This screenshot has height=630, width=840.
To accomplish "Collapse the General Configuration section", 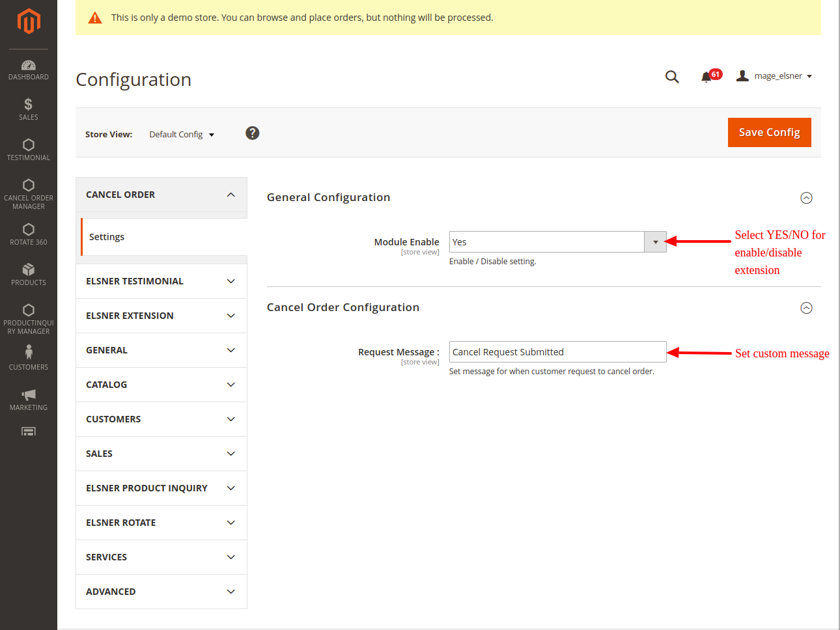I will click(806, 198).
